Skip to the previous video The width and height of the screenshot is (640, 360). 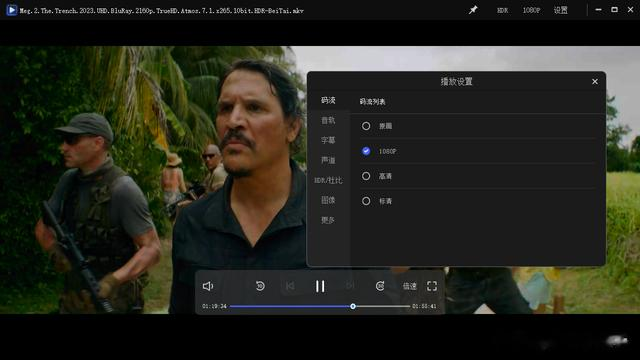[x=290, y=286]
